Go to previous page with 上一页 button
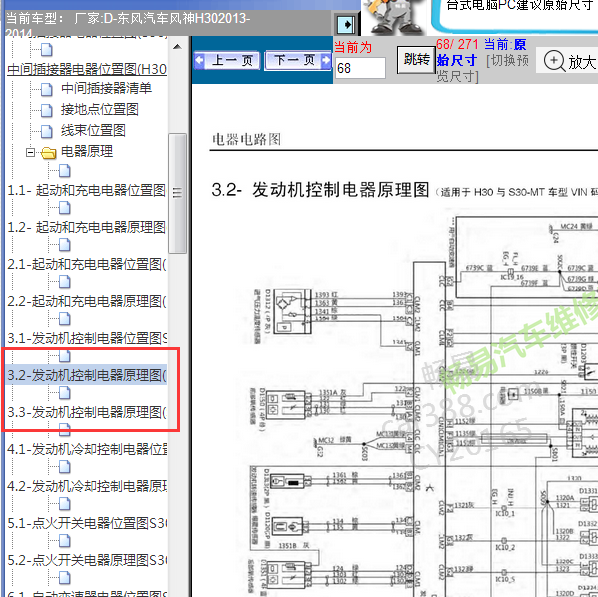The height and width of the screenshot is (597, 598). point(227,60)
